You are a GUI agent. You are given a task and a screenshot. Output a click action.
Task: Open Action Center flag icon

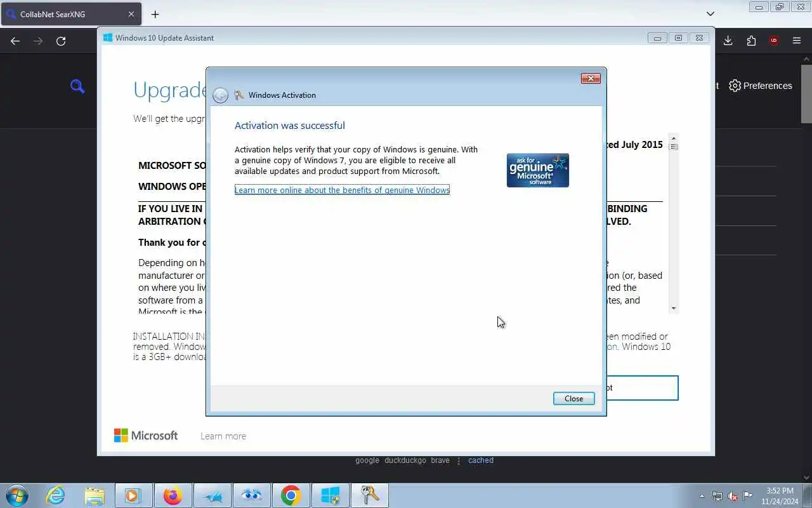point(748,496)
